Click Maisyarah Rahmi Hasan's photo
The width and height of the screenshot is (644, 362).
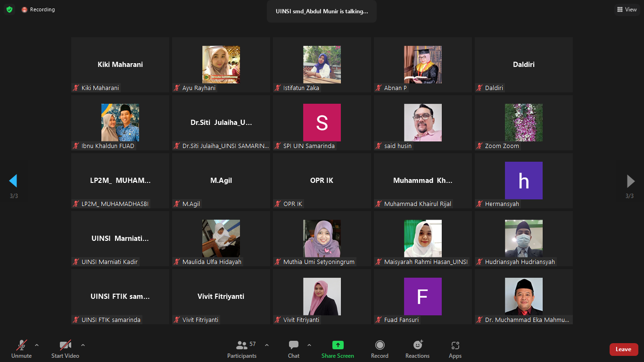423,239
